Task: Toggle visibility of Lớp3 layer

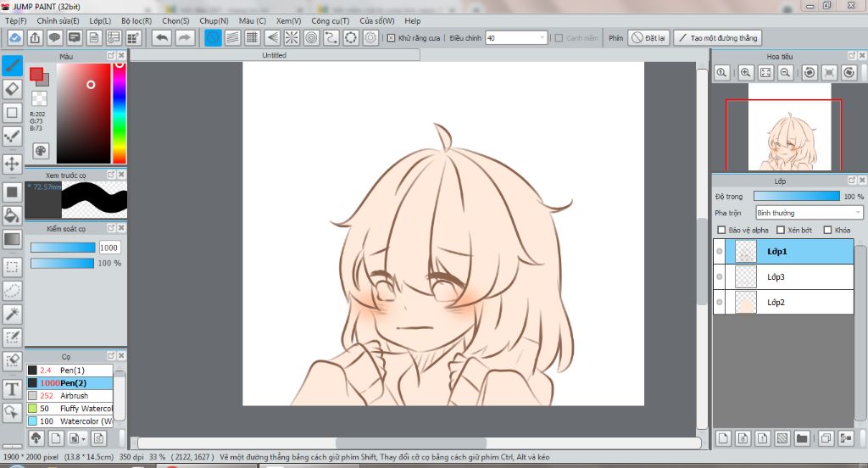Action: click(719, 277)
